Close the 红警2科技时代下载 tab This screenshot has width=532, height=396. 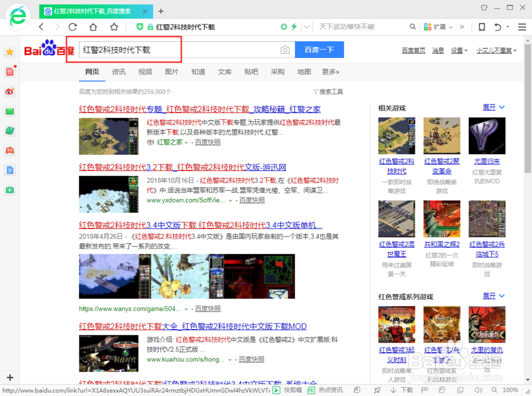(145, 11)
